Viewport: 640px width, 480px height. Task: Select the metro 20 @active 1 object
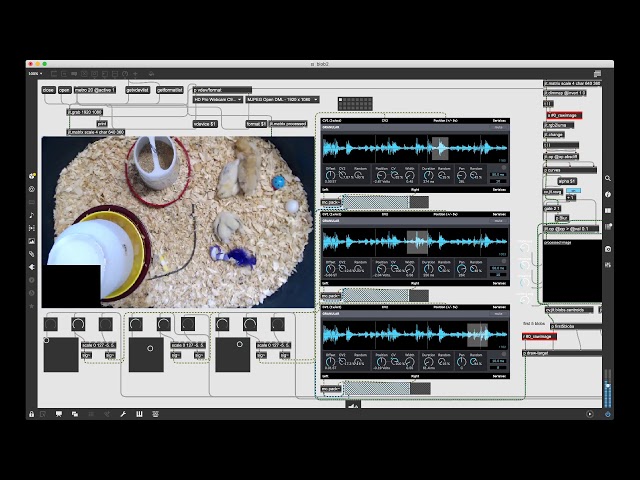95,90
